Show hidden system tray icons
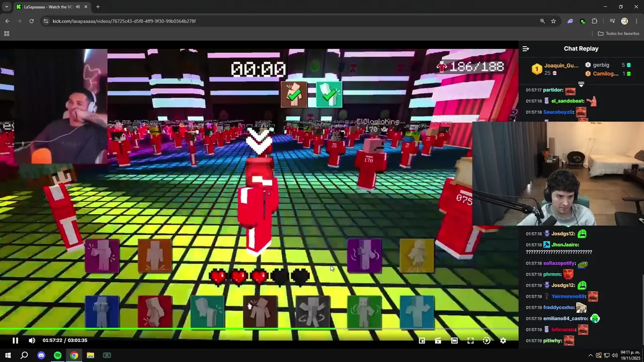The width and height of the screenshot is (644, 362). click(590, 355)
